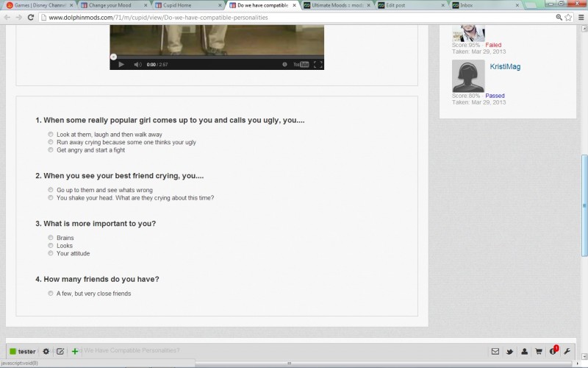Image resolution: width=588 pixels, height=368 pixels.
Task: Switch to the Inbox tab
Action: pos(486,5)
